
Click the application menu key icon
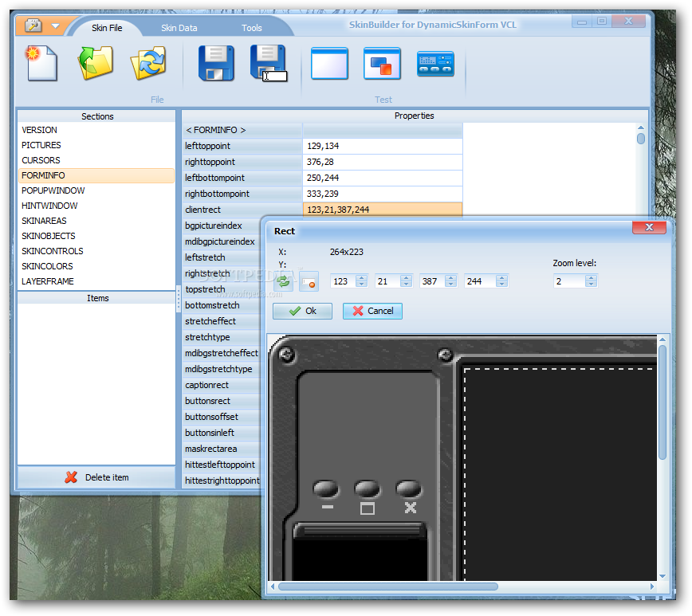33,26
